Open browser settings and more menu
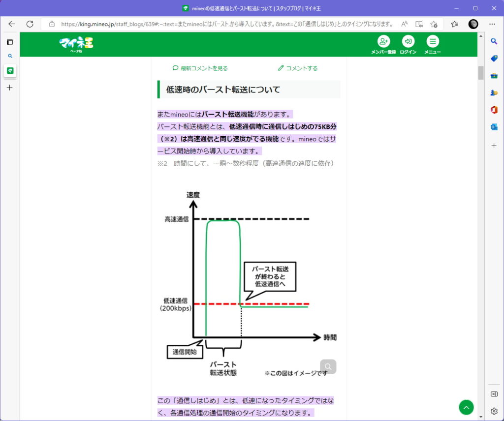Screen dimensions: 504x421 (492, 24)
